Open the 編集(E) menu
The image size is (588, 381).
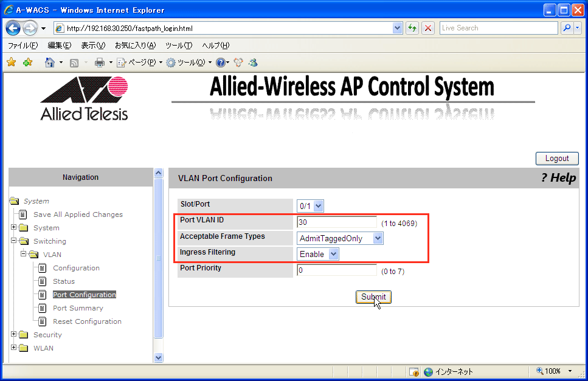[x=59, y=46]
